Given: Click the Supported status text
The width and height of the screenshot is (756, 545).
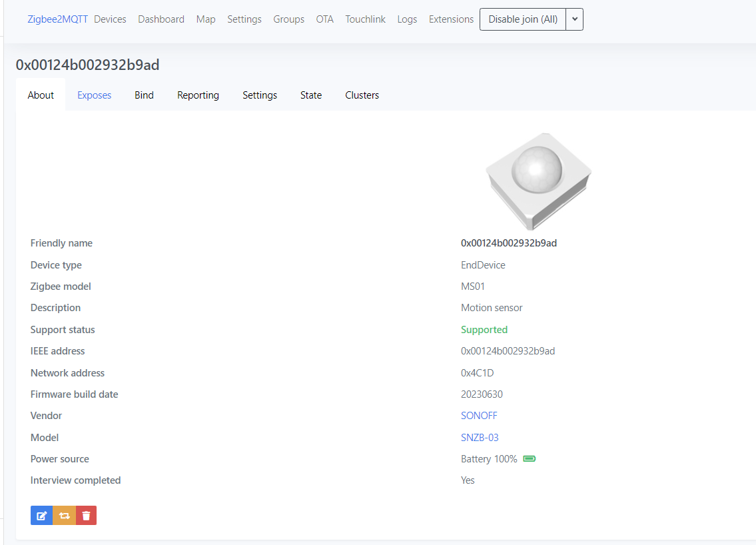Looking at the screenshot, I should tap(484, 329).
